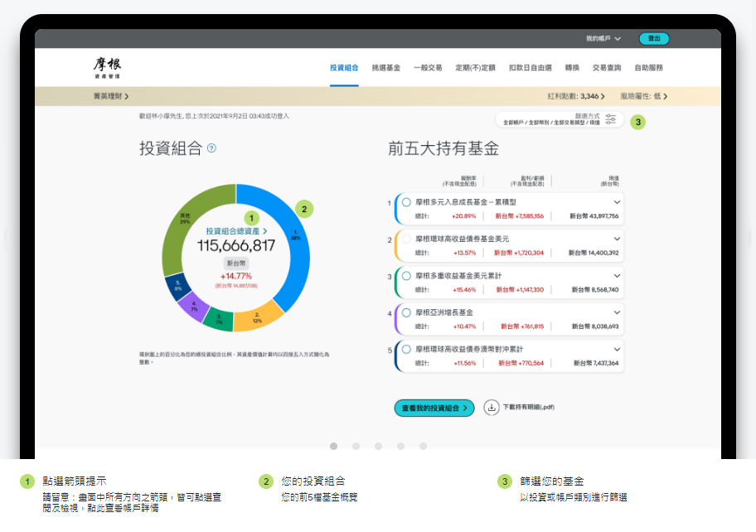The image size is (756, 532).
Task: Go to first carousel page dot
Action: pyautogui.click(x=333, y=446)
